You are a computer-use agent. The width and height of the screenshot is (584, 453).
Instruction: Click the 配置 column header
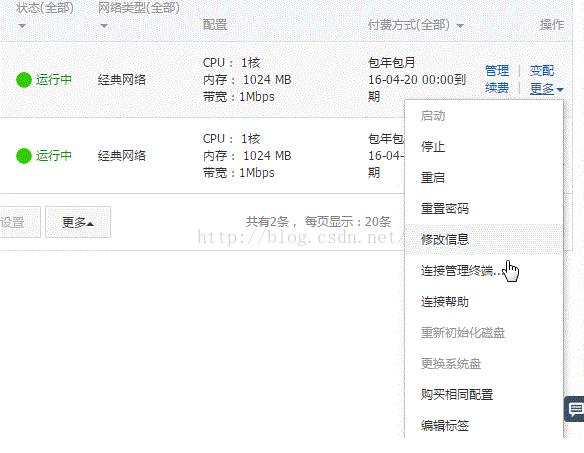pyautogui.click(x=215, y=25)
